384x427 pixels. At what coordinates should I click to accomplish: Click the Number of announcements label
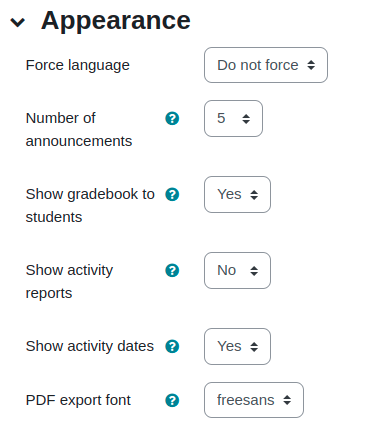79,130
